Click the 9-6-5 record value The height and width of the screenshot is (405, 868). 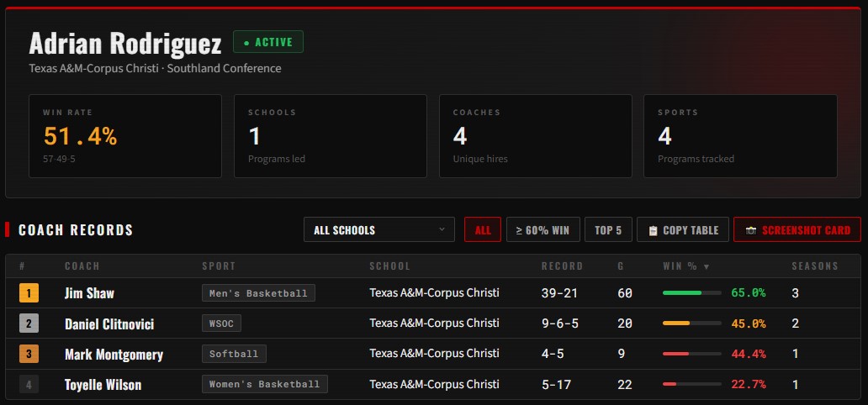coord(559,323)
